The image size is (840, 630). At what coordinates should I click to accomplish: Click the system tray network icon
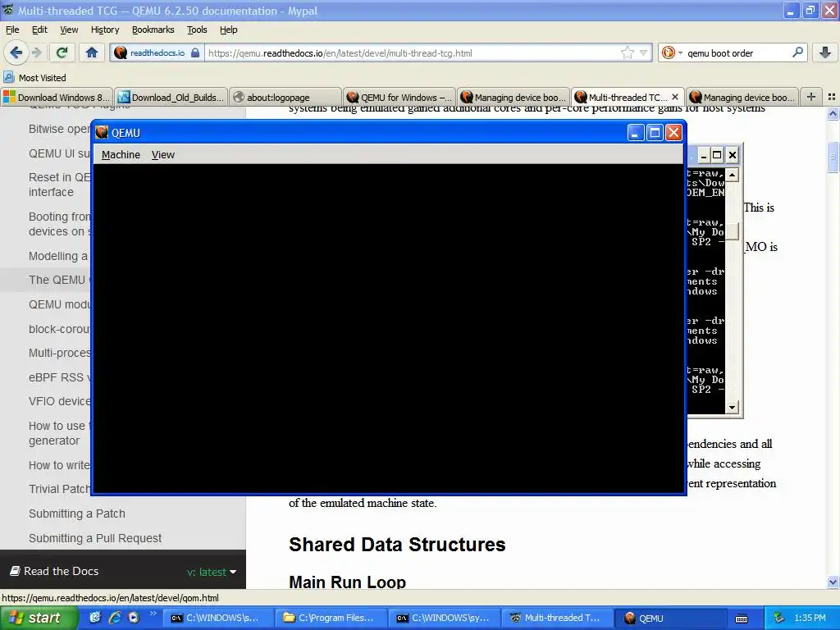coord(779,618)
